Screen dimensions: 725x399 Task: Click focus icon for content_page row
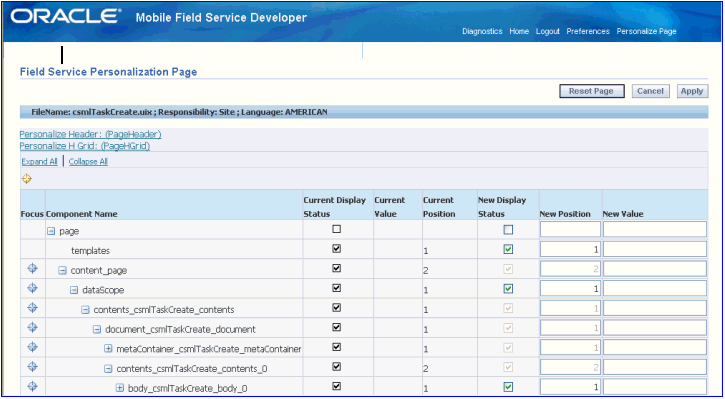pyautogui.click(x=32, y=268)
